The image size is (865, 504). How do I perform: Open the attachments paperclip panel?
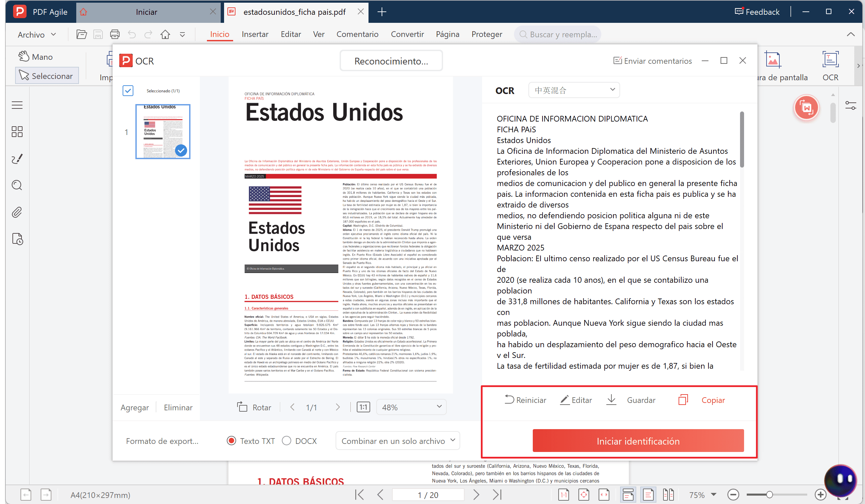[x=17, y=212]
